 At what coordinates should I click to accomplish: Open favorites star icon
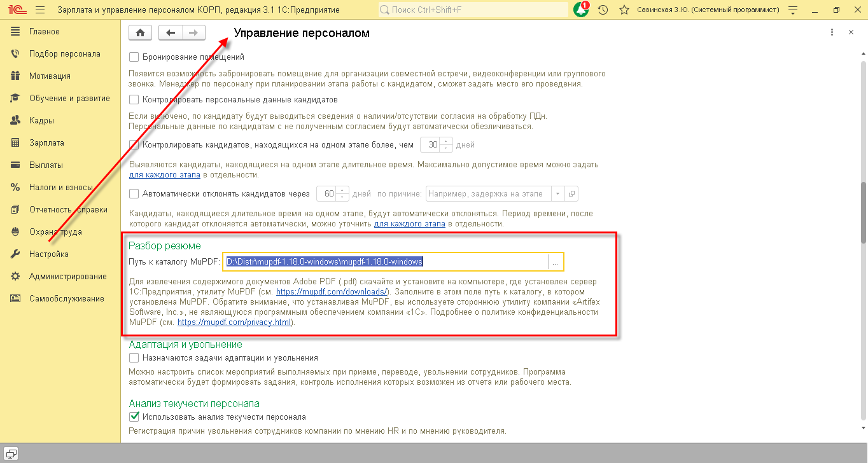[x=624, y=10]
